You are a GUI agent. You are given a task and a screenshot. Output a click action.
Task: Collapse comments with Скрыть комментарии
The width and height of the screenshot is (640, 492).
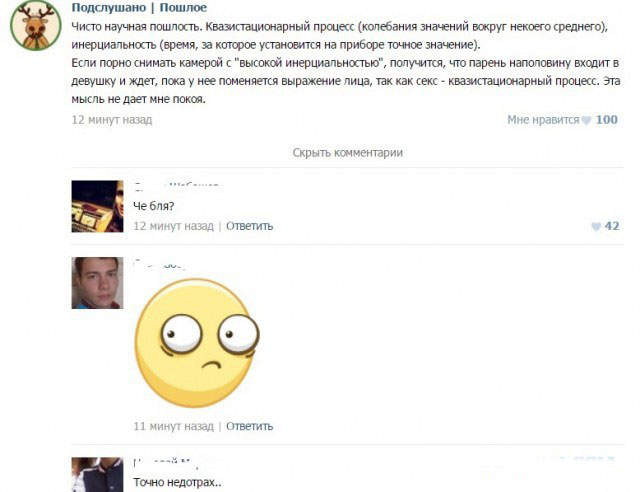click(348, 153)
